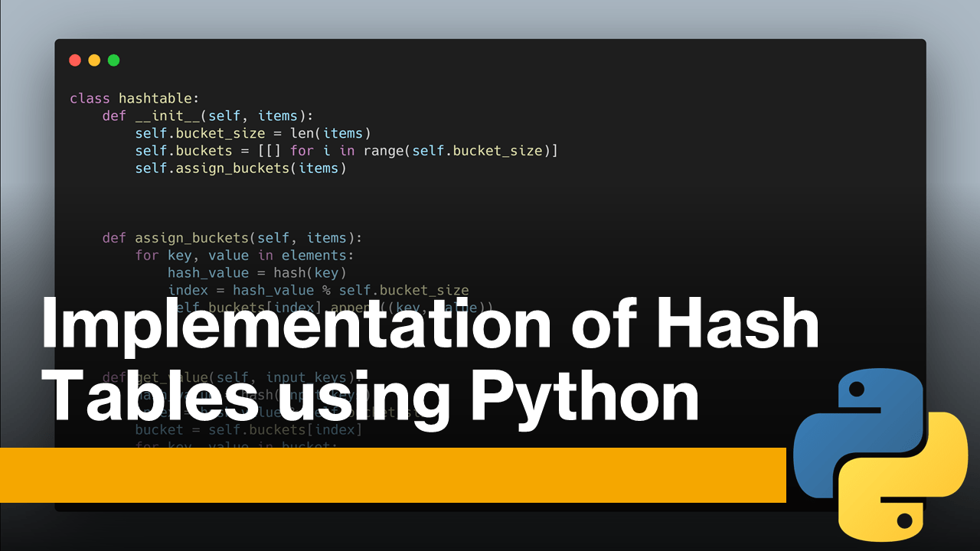Click the yellow banner stripe
The height and width of the screenshot is (551, 980).
click(383, 474)
